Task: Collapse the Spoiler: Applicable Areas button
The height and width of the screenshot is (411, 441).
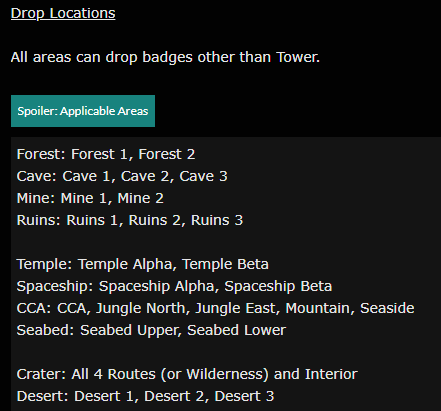Action: click(x=83, y=111)
